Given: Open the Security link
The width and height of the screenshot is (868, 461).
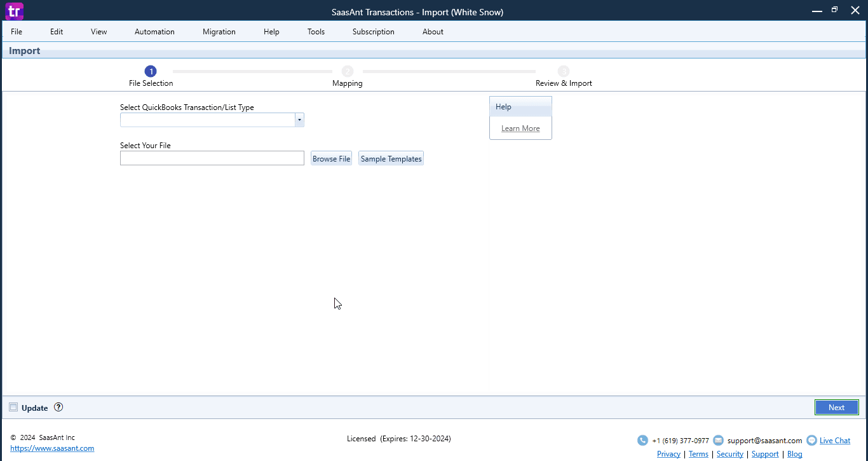Looking at the screenshot, I should pos(729,454).
